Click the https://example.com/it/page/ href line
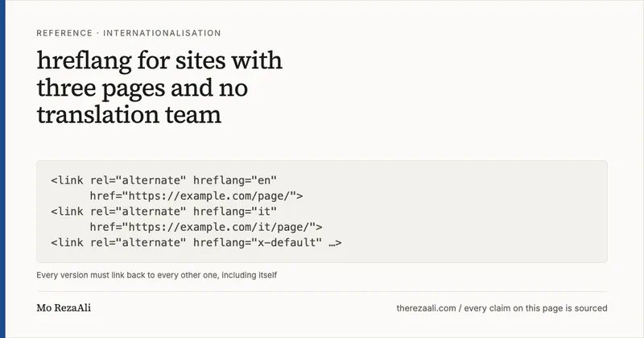This screenshot has height=338, width=644. pos(206,227)
